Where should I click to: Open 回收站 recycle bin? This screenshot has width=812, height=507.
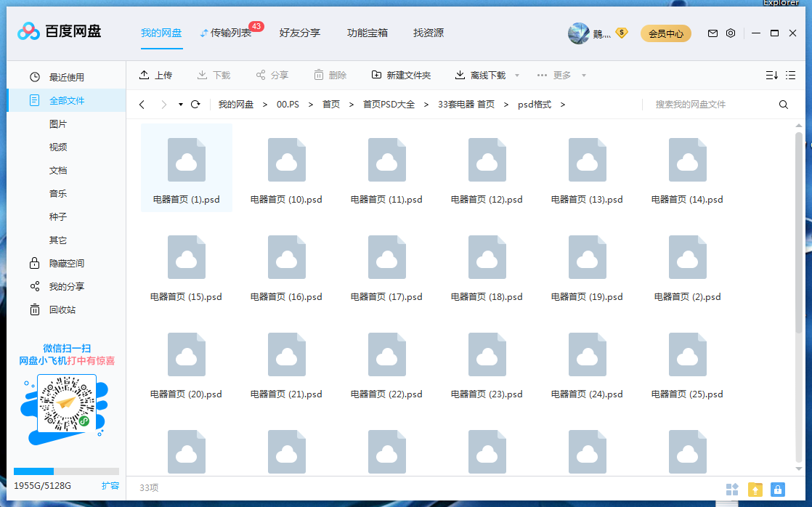coord(62,309)
